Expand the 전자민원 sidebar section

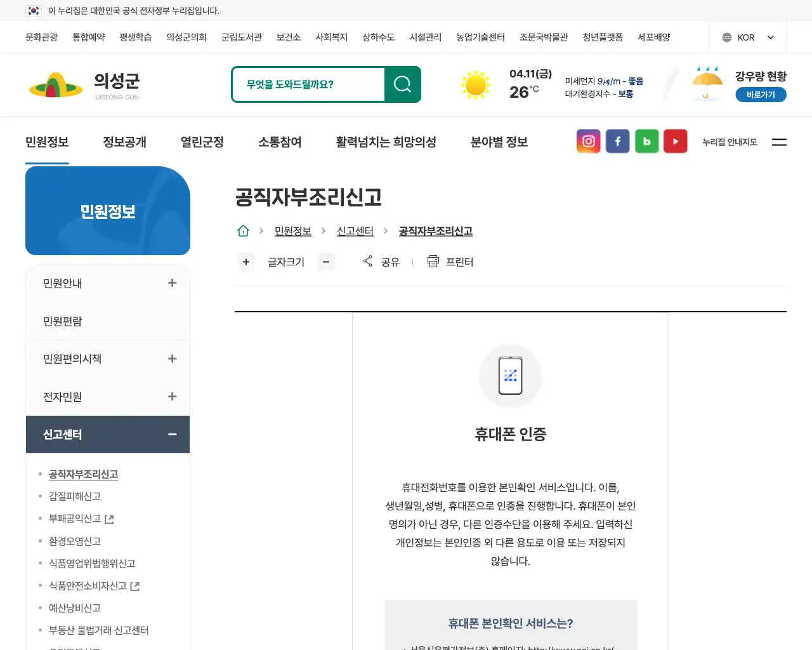(x=172, y=397)
